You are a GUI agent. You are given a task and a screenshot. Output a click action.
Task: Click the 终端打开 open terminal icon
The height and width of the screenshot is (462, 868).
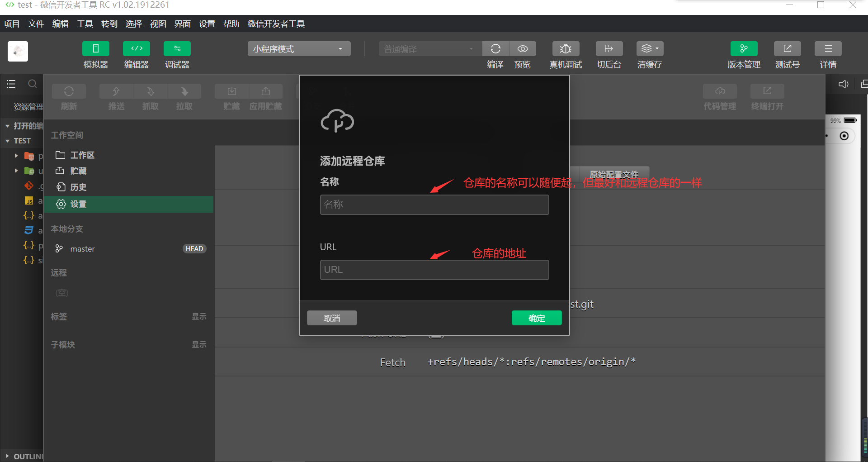coord(767,91)
